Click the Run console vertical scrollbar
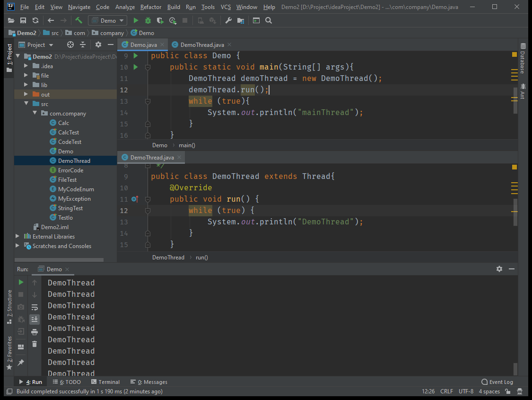The width and height of the screenshot is (532, 400). [515, 369]
